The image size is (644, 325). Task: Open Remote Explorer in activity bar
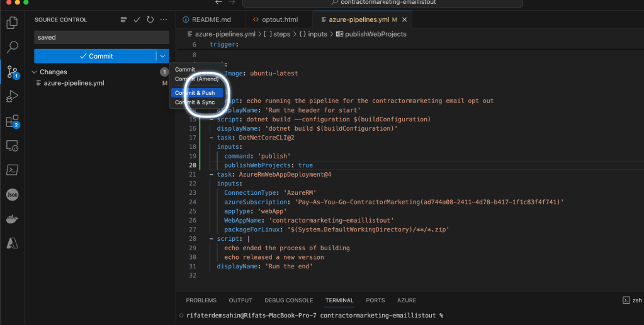click(12, 146)
